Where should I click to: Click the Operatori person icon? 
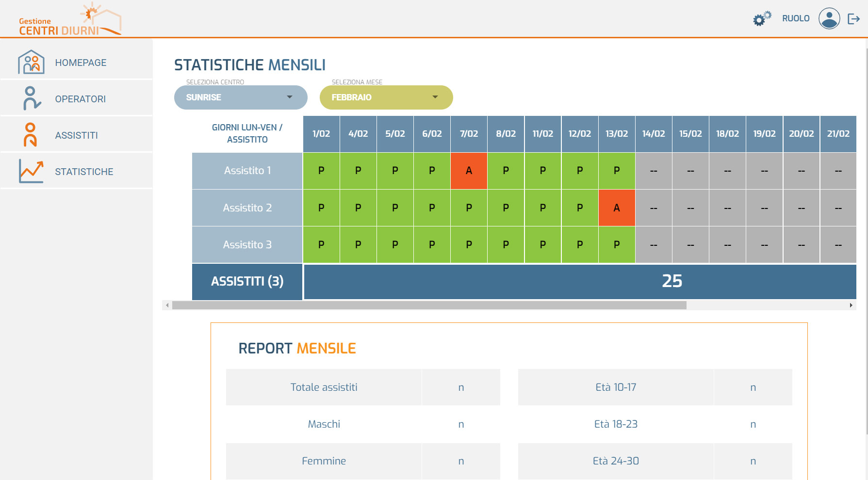coord(31,98)
